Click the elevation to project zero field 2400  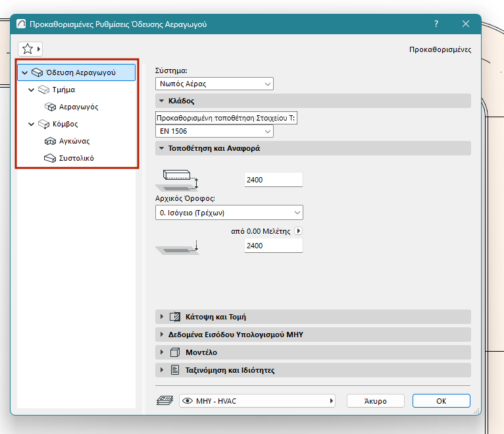274,246
